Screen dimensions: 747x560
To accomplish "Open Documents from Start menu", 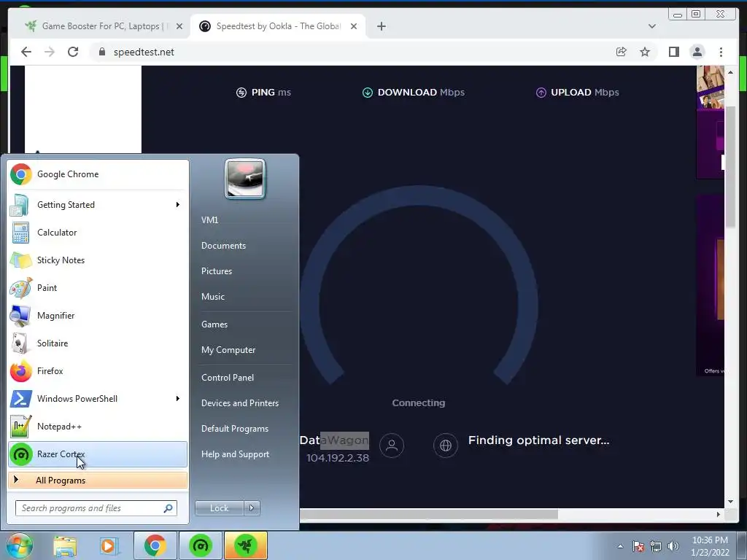I will 223,246.
